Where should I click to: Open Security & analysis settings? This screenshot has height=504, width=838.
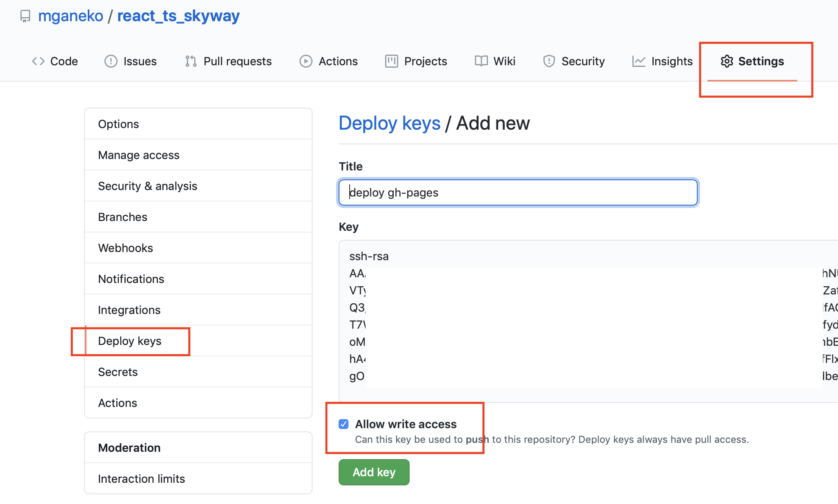[x=198, y=186]
